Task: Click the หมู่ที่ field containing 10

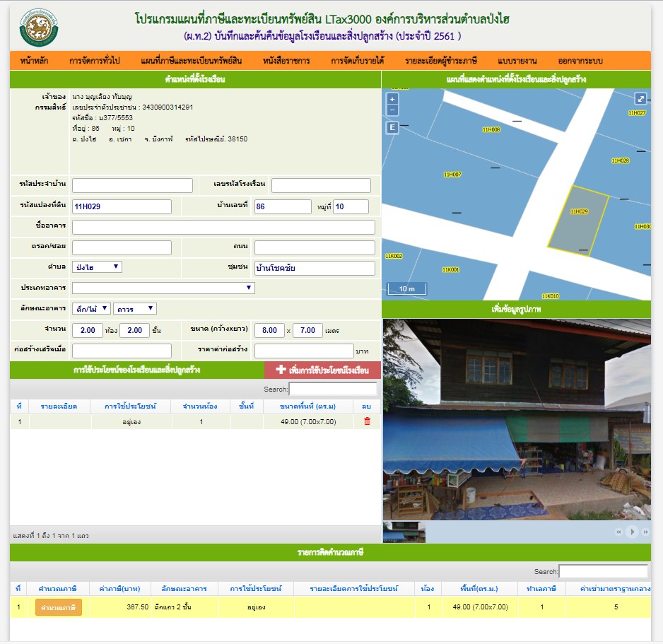Action: click(351, 206)
